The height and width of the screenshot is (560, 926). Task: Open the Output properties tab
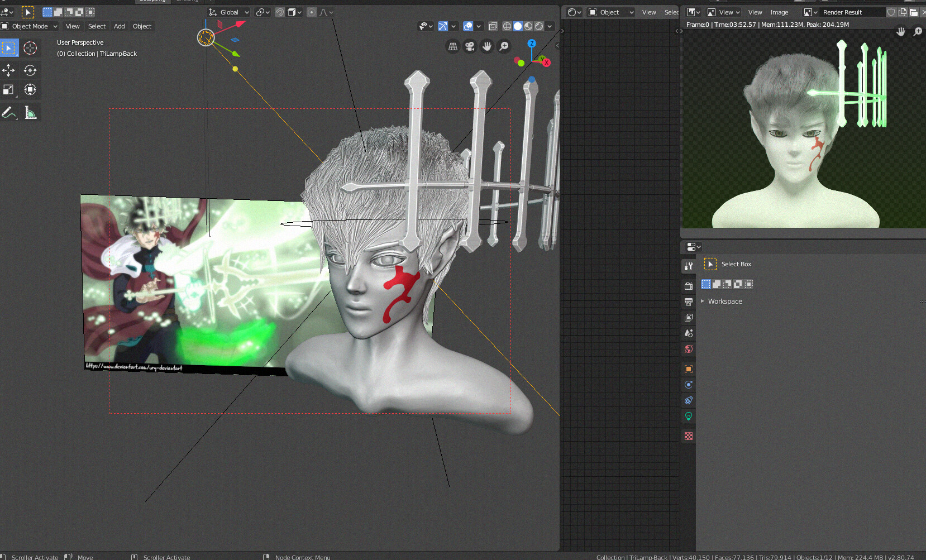(689, 302)
